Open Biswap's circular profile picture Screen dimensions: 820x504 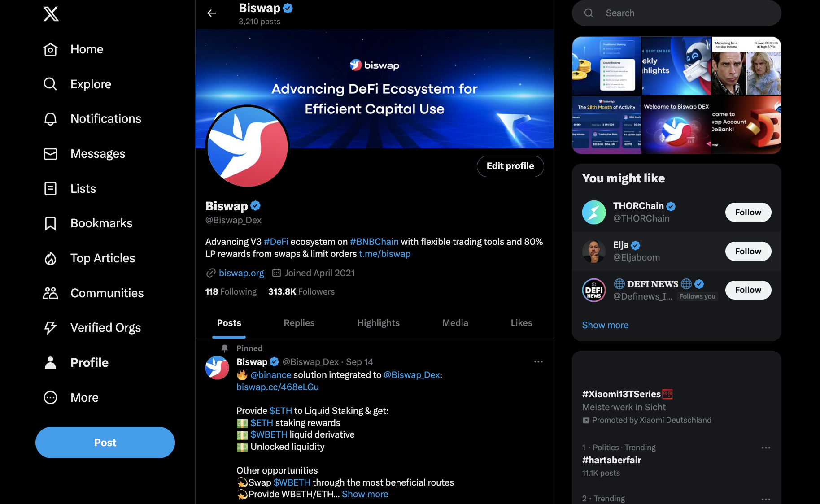[x=248, y=146]
